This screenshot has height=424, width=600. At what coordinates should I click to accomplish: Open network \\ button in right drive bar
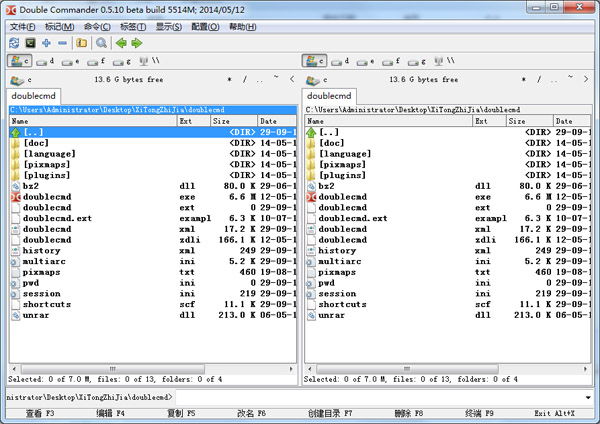(444, 61)
